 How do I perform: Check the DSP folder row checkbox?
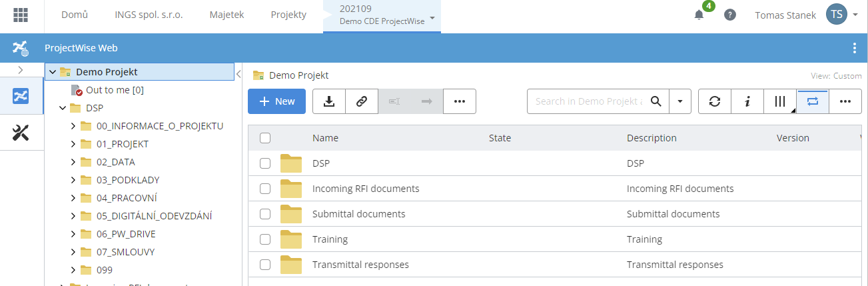(265, 163)
